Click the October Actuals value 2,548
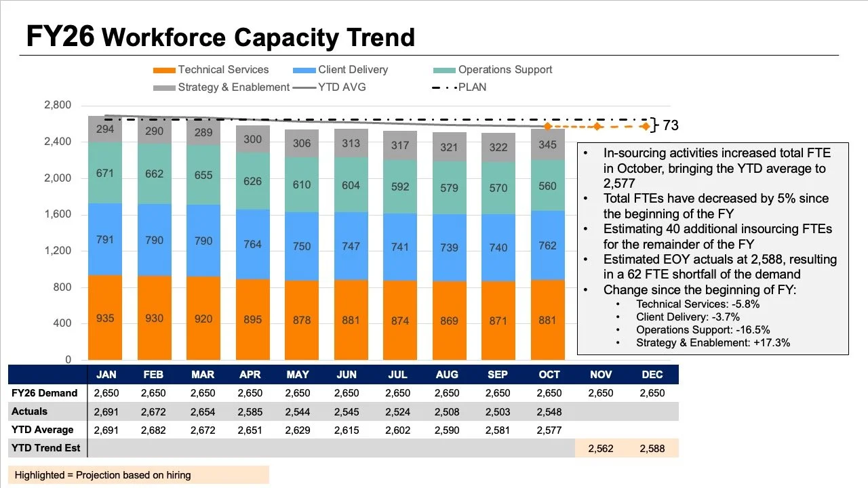 click(549, 411)
